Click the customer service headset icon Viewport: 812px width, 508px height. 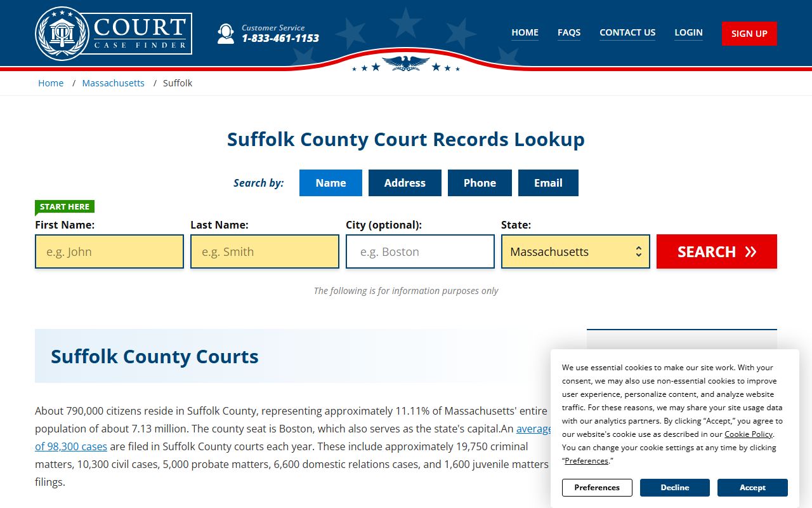225,34
